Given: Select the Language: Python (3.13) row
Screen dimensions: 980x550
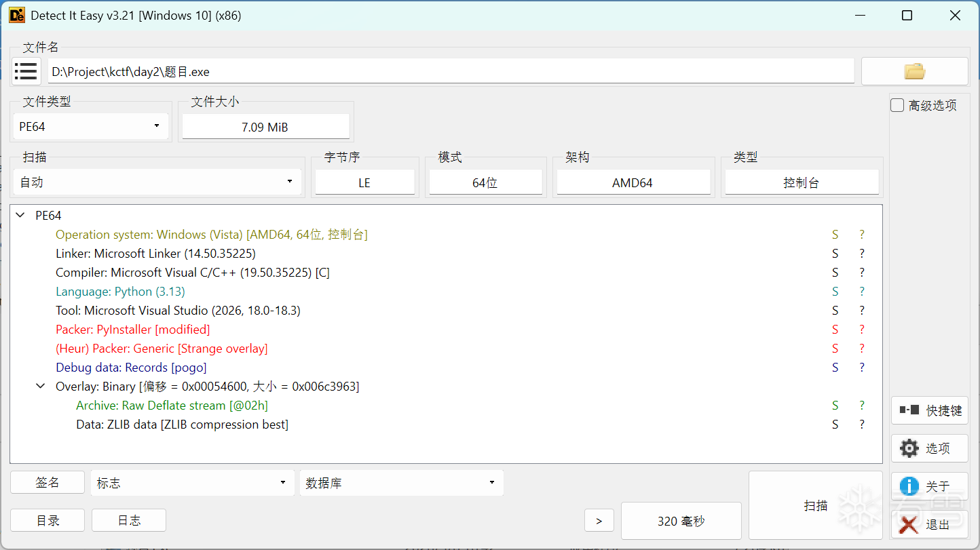Looking at the screenshot, I should coord(447,292).
